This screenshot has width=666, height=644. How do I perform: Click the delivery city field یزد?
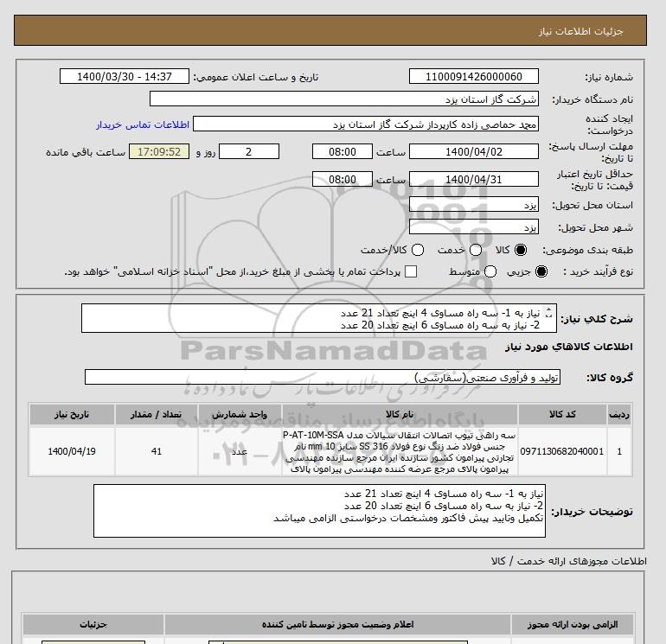pos(474,227)
